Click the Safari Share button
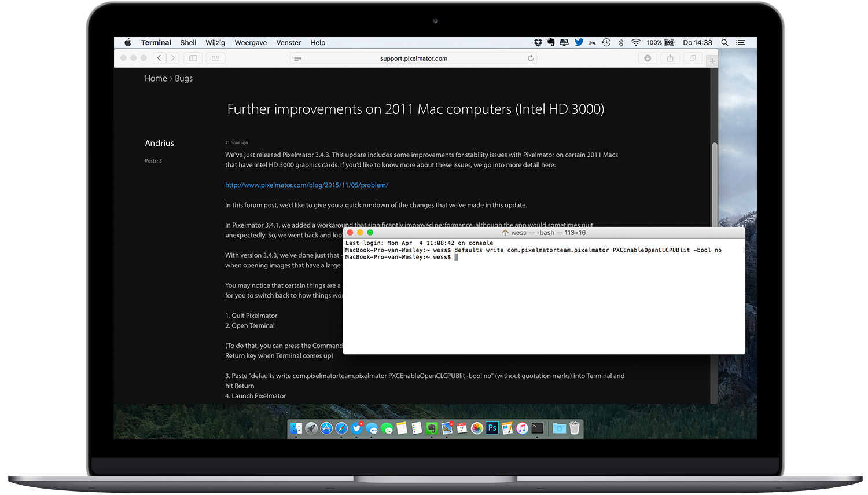868x495 pixels. coord(670,58)
